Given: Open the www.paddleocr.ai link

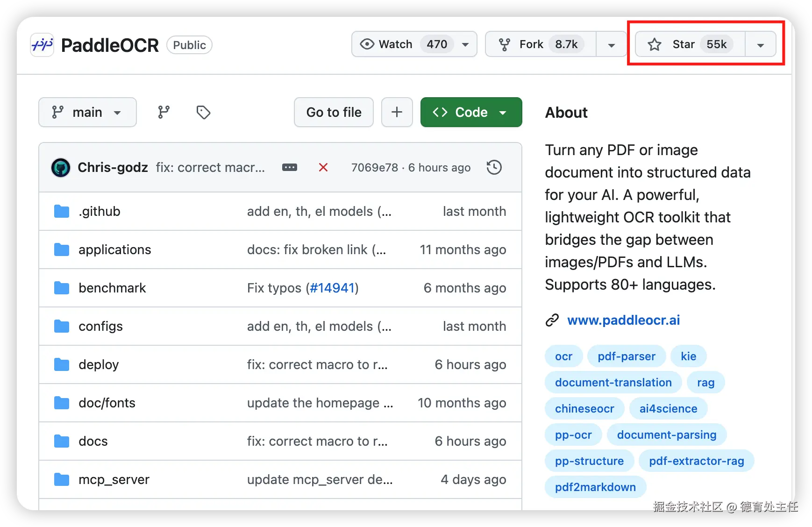Looking at the screenshot, I should [623, 320].
